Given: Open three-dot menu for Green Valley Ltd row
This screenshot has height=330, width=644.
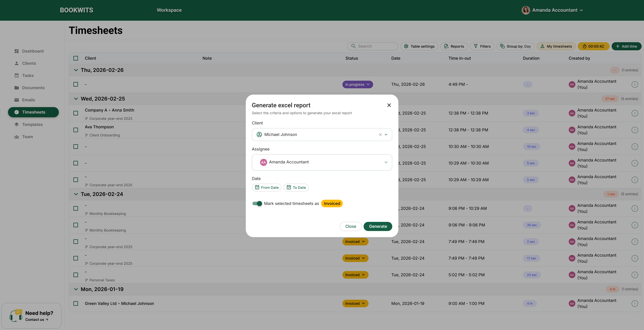Looking at the screenshot, I should point(635,304).
